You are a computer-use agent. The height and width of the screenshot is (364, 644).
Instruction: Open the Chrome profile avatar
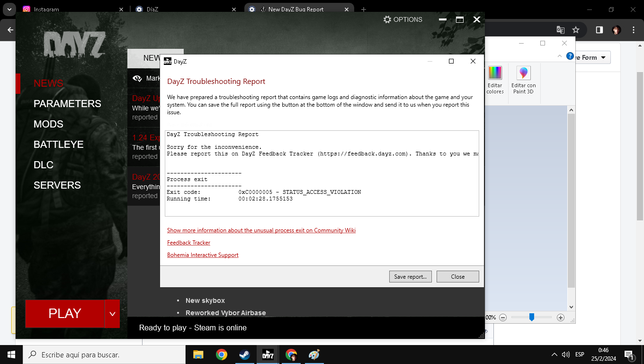[x=616, y=30]
